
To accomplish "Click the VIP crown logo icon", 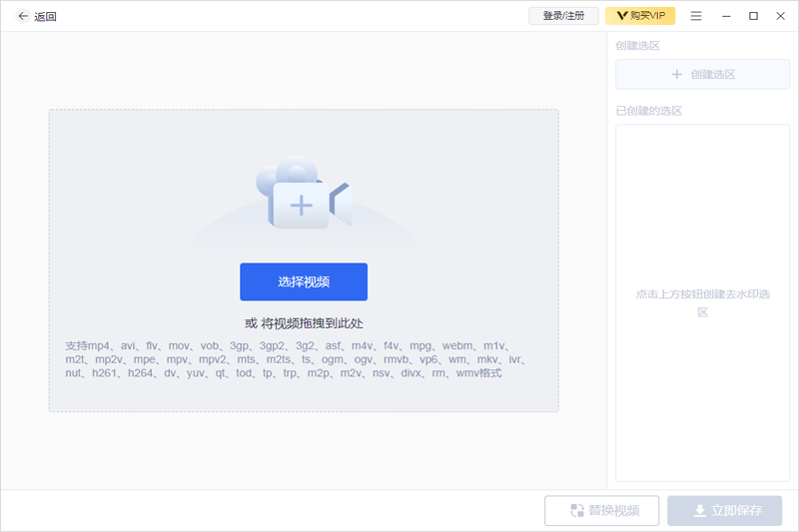I will (622, 16).
